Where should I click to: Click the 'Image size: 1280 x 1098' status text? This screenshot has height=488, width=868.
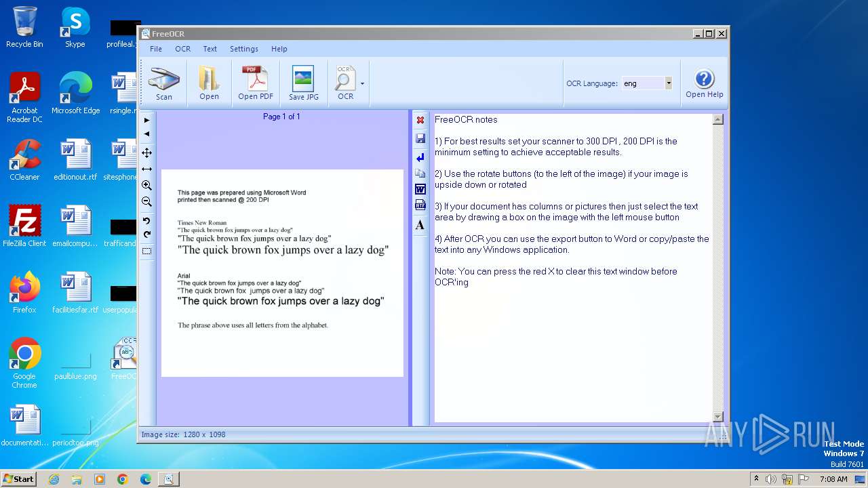[x=183, y=434]
